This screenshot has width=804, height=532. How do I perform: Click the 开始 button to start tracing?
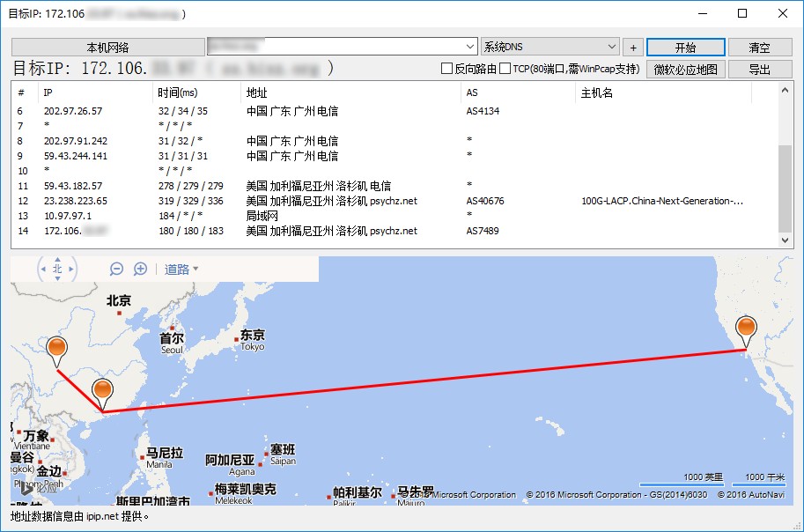(x=684, y=46)
